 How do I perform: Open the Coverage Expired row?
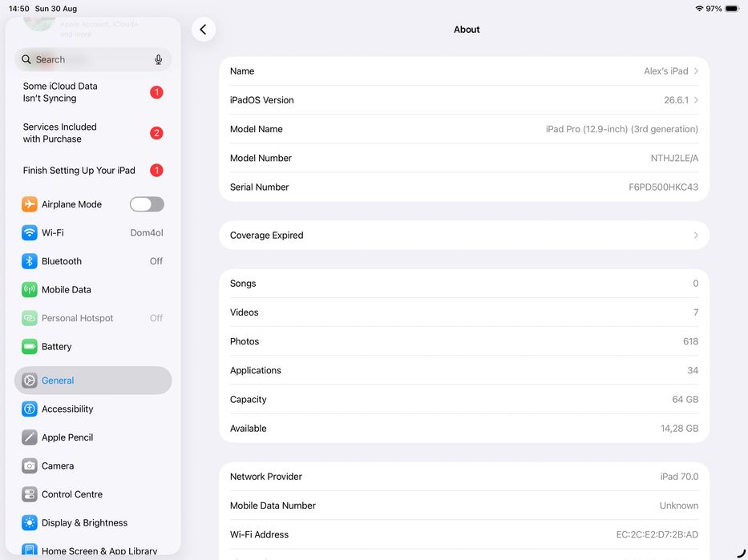(464, 235)
